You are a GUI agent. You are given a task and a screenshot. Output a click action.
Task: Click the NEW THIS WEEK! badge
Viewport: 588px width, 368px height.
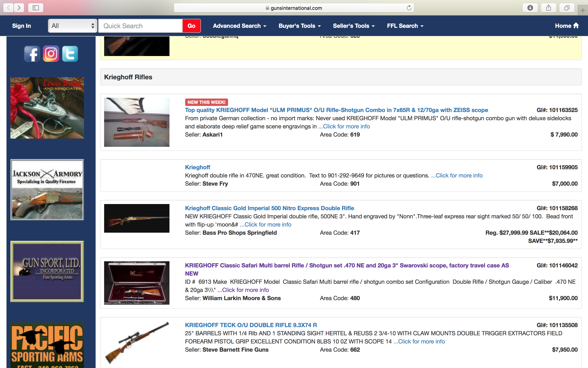(x=206, y=102)
